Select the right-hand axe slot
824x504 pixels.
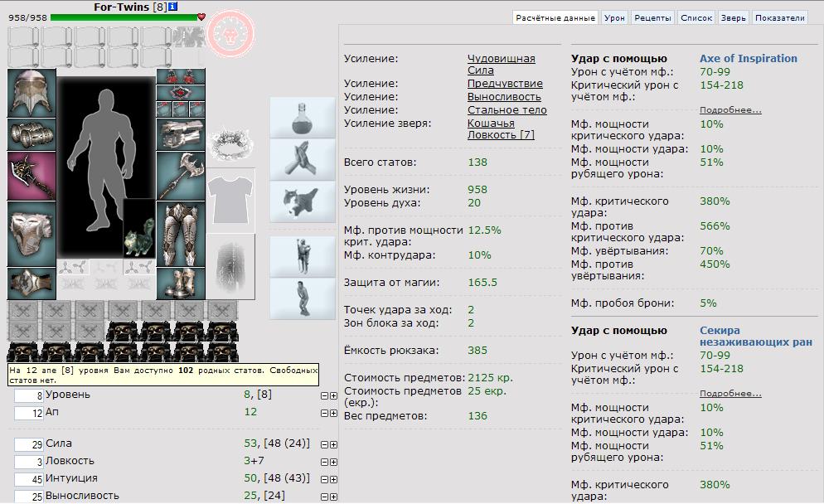point(181,176)
